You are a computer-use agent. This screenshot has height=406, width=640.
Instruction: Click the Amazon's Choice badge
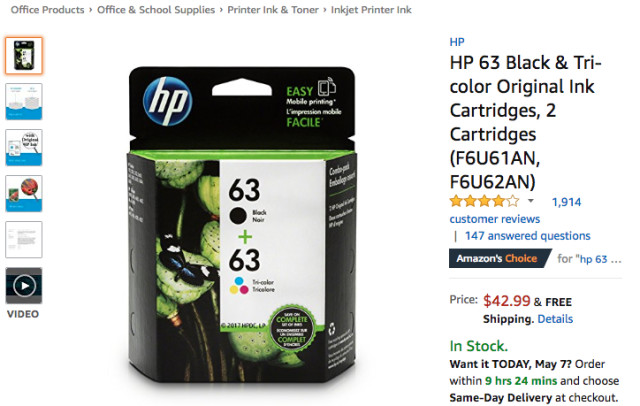coord(500,258)
